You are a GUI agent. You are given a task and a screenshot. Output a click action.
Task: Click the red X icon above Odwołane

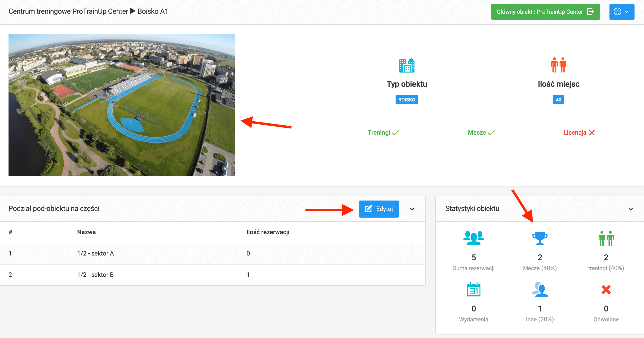click(x=606, y=290)
